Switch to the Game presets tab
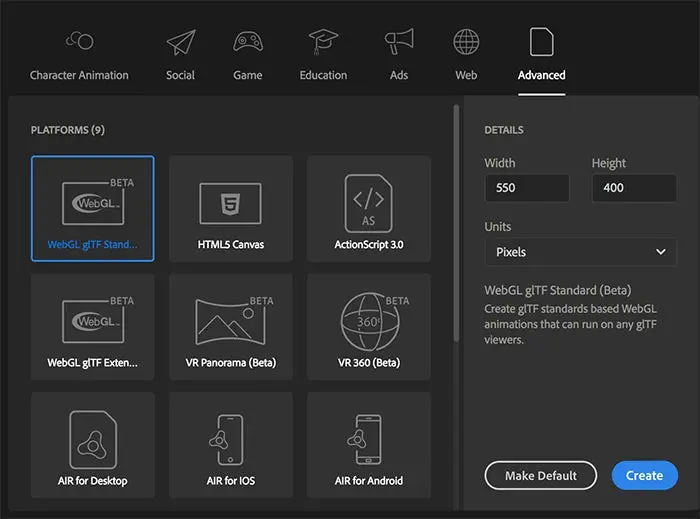Image resolution: width=700 pixels, height=519 pixels. point(248,55)
